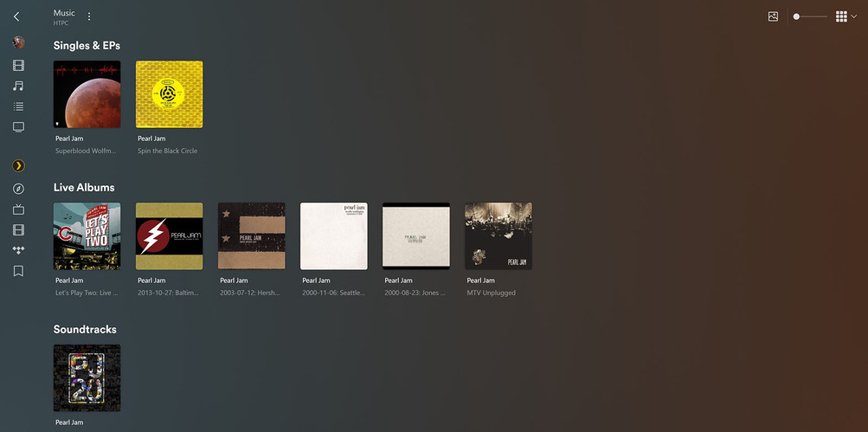Open the 2000-11-06 Seattle white cover
This screenshot has height=432, width=868.
[334, 236]
